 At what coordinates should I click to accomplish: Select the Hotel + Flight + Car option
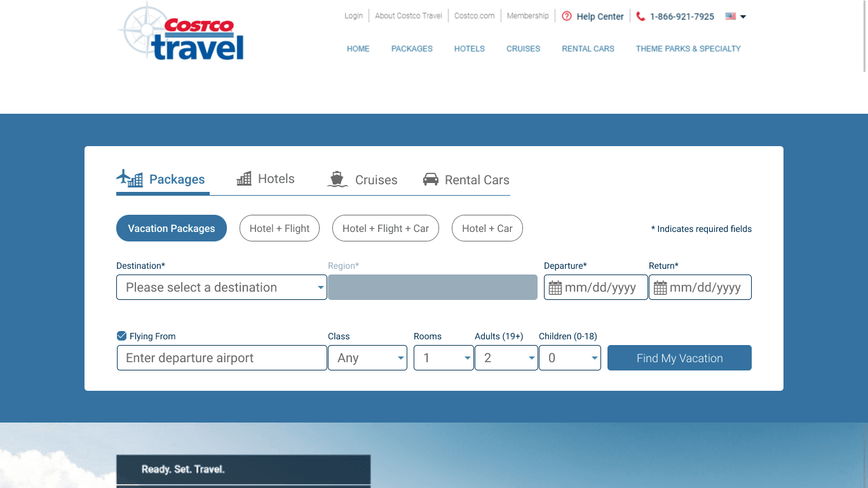[x=386, y=228]
